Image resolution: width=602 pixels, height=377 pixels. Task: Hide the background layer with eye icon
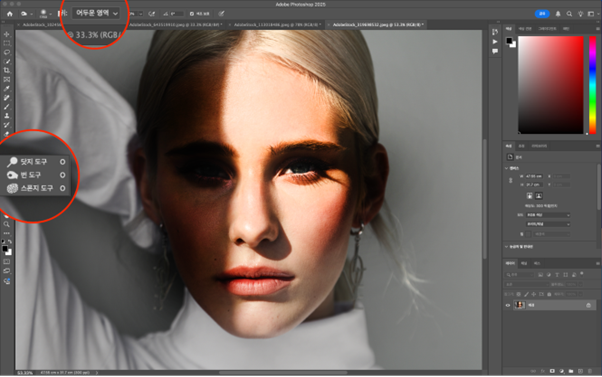point(508,305)
